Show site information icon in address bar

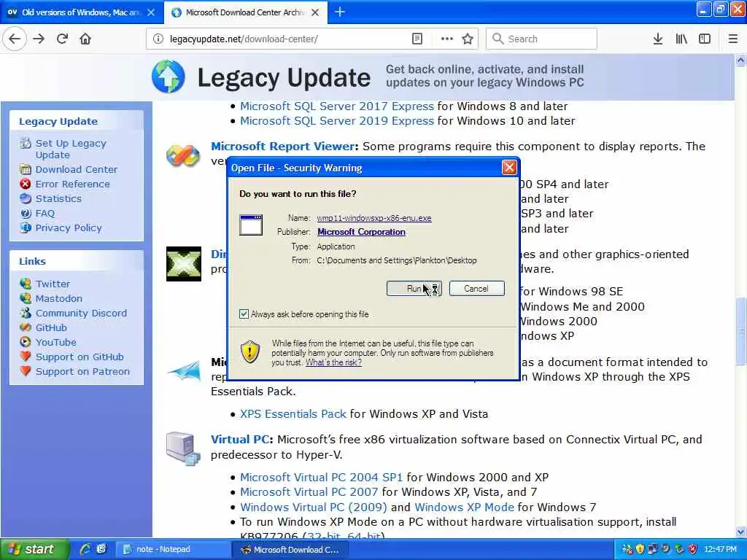[x=158, y=39]
